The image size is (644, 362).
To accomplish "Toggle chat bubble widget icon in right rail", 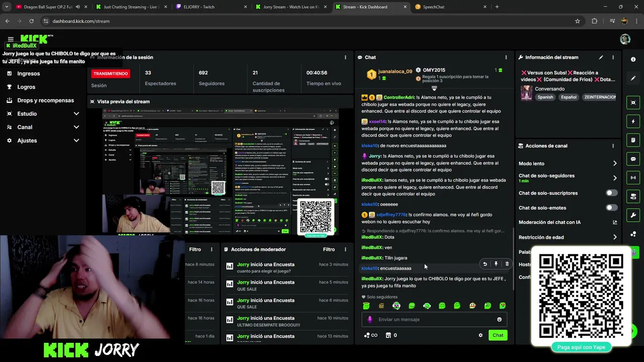I will [633, 159].
